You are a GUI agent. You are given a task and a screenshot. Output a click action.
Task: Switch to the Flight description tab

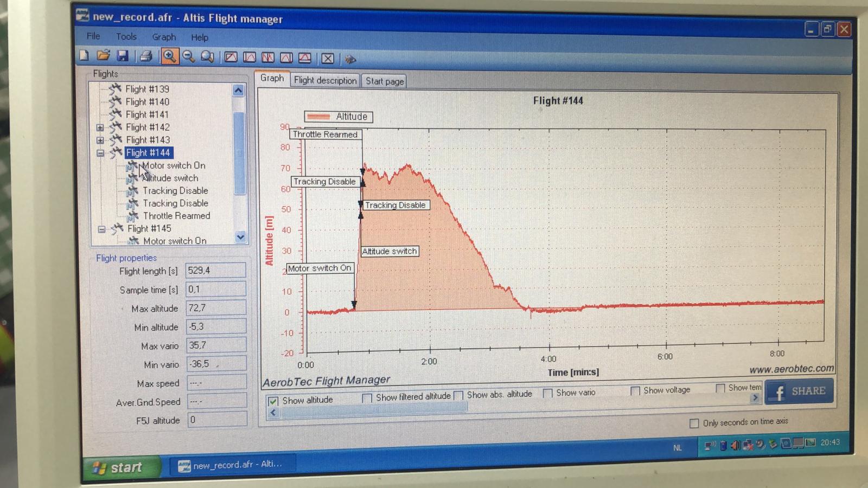pos(325,80)
